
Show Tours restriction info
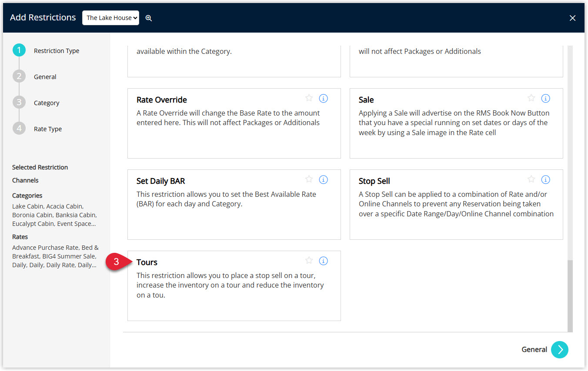(x=323, y=261)
